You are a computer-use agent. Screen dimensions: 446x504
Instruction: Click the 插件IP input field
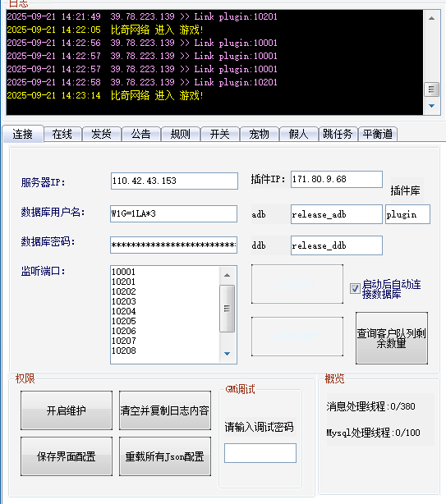[x=337, y=180]
